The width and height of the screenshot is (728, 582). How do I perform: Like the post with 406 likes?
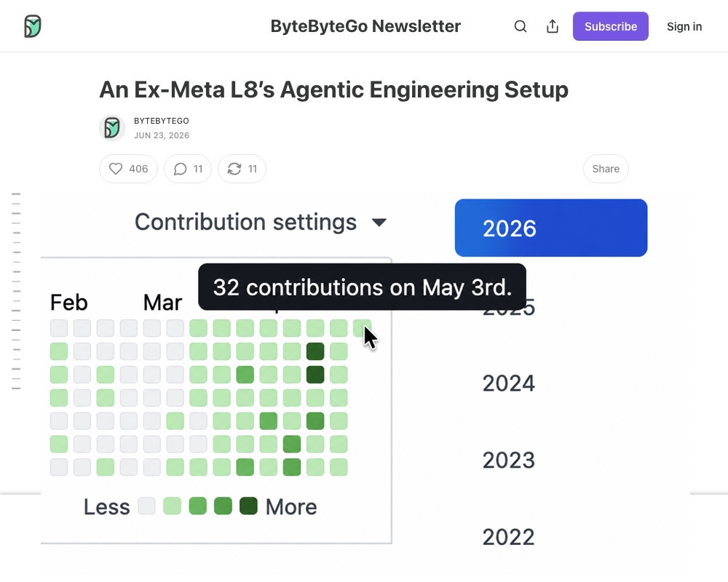click(x=129, y=169)
